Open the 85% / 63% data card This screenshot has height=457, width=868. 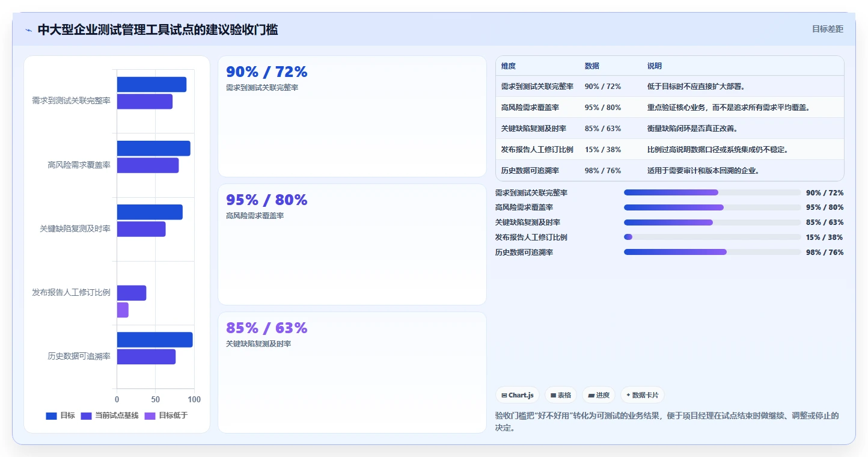tap(352, 373)
